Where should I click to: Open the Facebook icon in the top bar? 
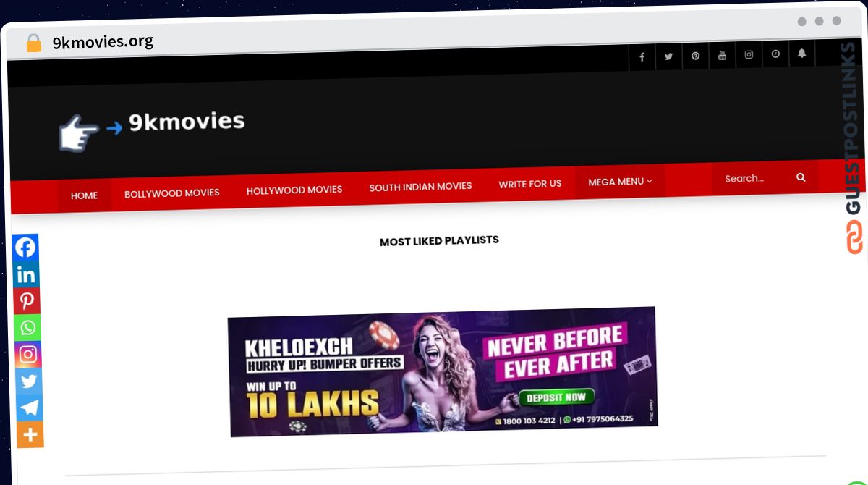click(642, 57)
